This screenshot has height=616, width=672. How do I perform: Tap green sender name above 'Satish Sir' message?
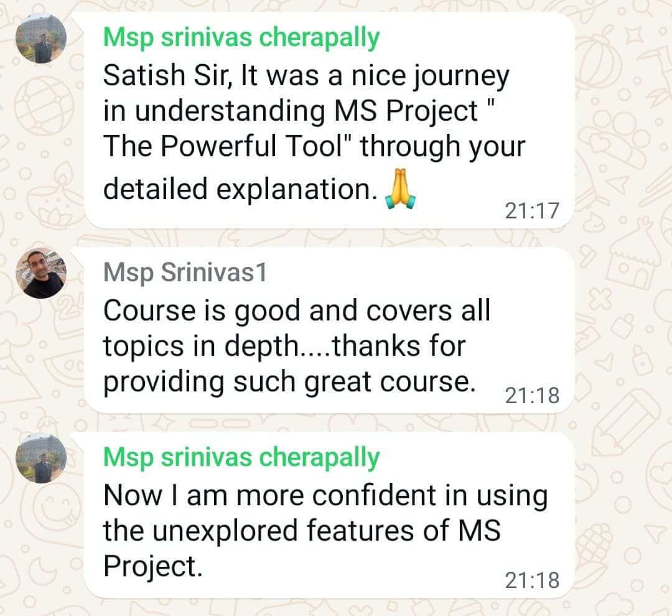tap(241, 38)
